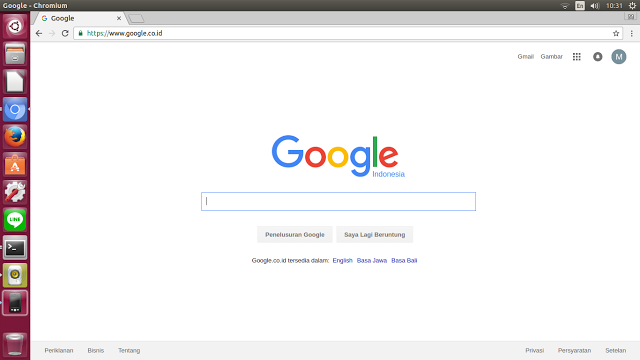Screen dimensions: 640x360
Task: Open system power cog menu
Action: pos(632,6)
